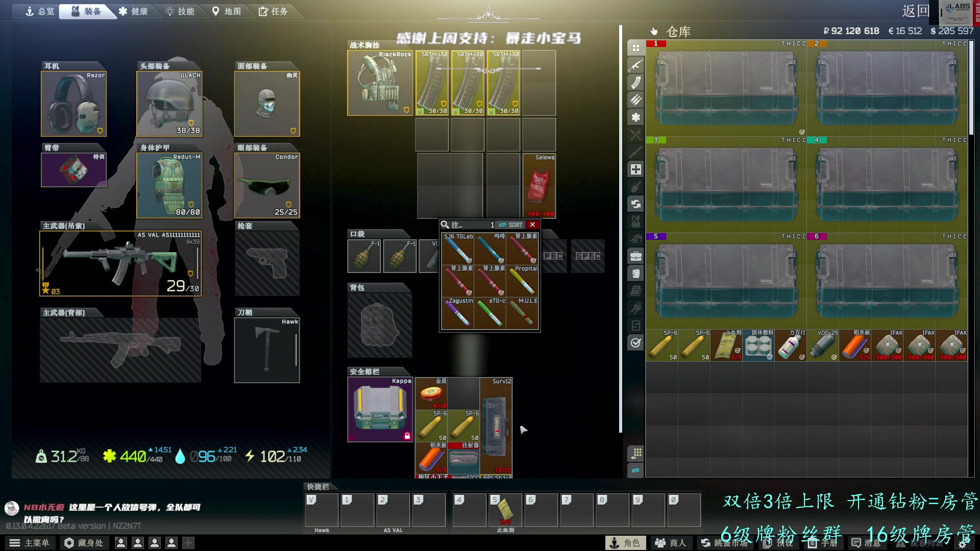Open the 装备 gear tab

point(86,11)
